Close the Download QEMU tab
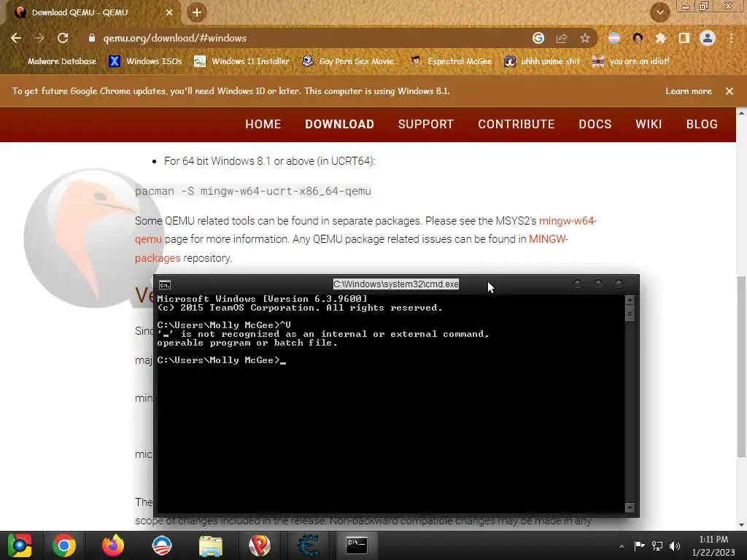This screenshot has width=747, height=560. [x=169, y=12]
